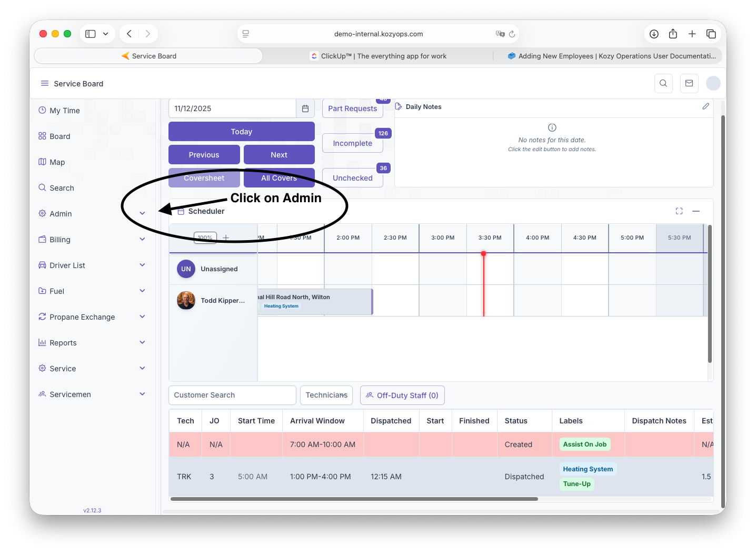
Task: Click the scheduler zoom-in plus icon
Action: point(226,238)
